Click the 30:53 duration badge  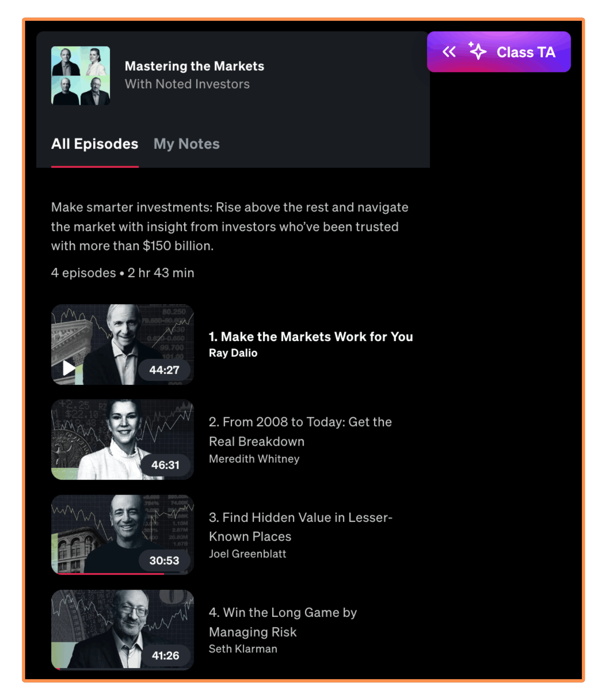pyautogui.click(x=164, y=560)
